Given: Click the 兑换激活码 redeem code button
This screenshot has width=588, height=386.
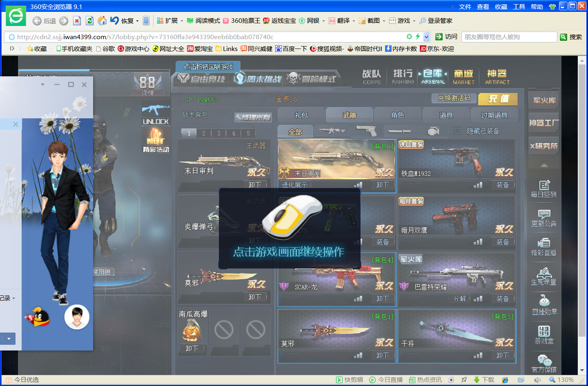Looking at the screenshot, I should click(454, 98).
